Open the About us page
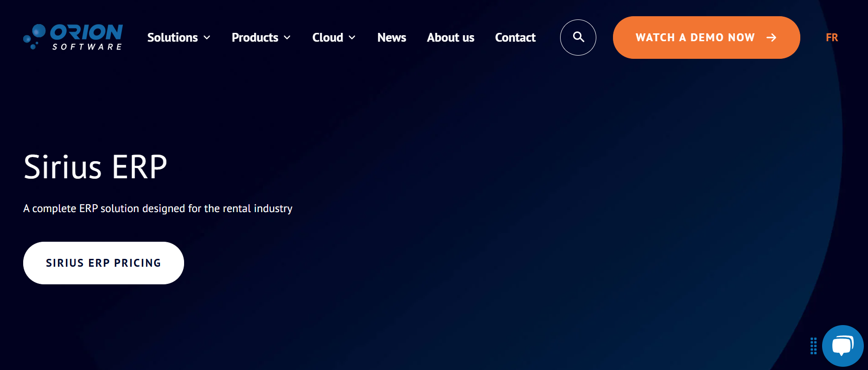This screenshot has width=868, height=370. 451,38
